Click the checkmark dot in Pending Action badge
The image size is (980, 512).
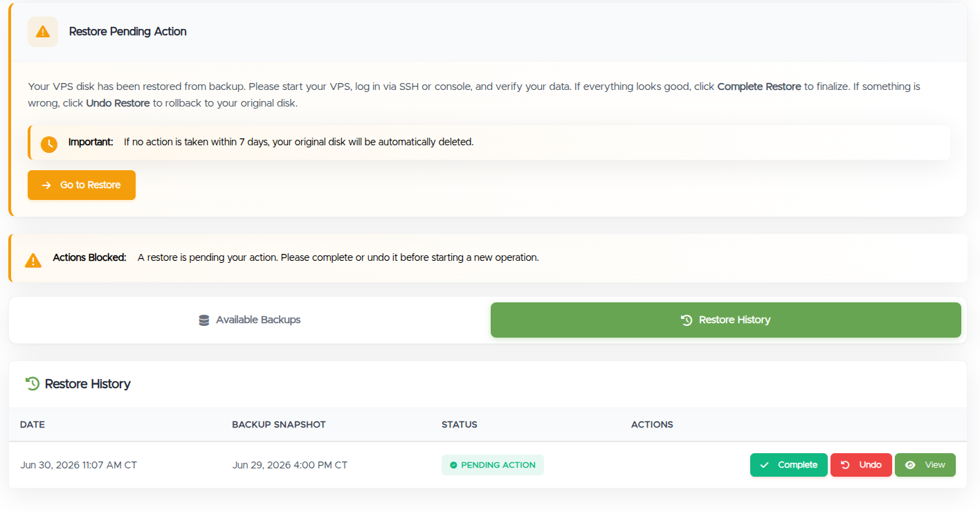tap(454, 465)
